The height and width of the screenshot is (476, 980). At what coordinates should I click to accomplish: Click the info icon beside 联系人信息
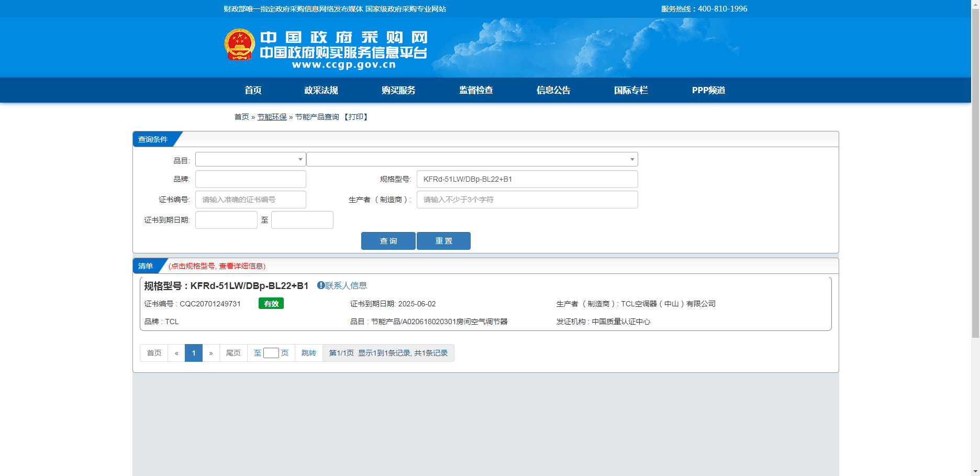(x=321, y=285)
